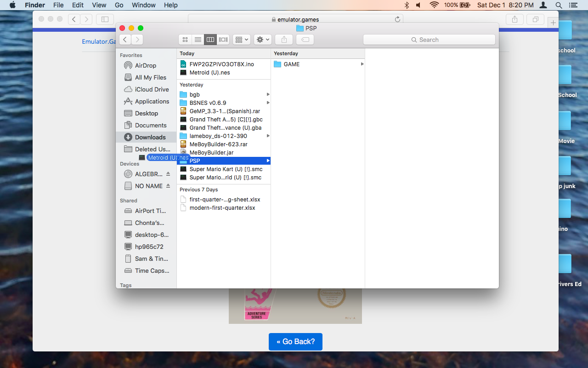The height and width of the screenshot is (368, 588).
Task: Expand the GAME folder arrow
Action: pos(362,64)
